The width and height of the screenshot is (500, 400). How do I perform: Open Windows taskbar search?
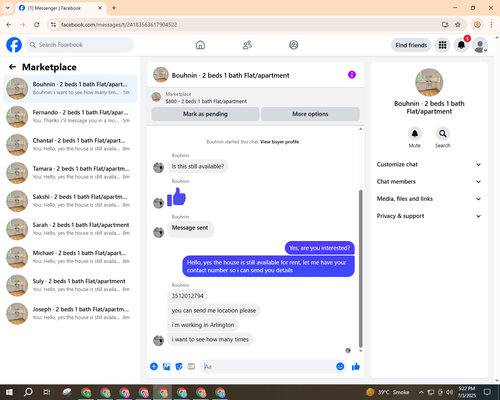tap(28, 392)
